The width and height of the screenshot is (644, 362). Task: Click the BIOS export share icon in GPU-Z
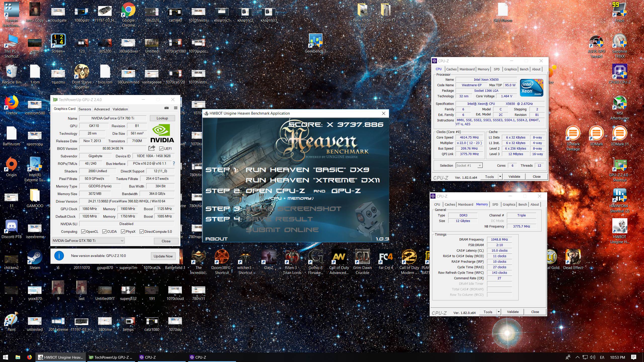[x=152, y=148]
